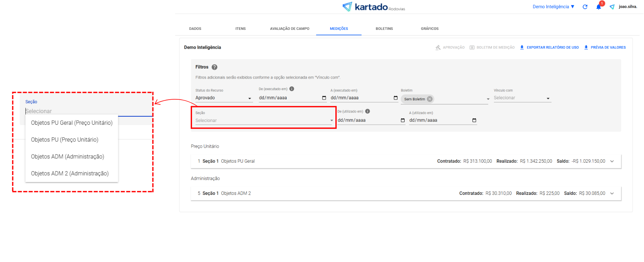644x262 pixels.
Task: Open the Status do Recurso dropdown
Action: [x=224, y=98]
